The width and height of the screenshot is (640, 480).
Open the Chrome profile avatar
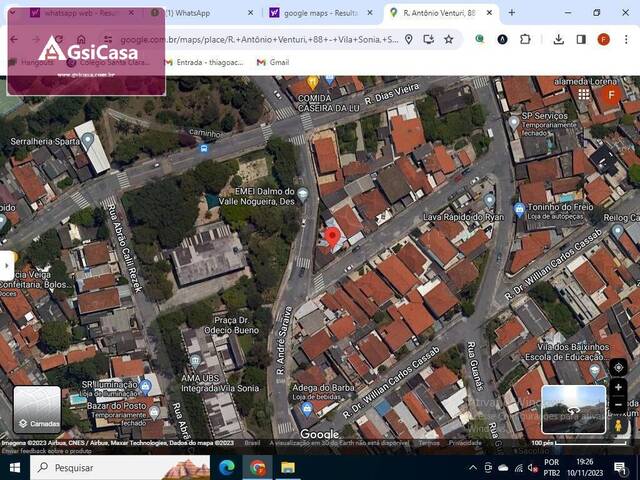[x=604, y=40]
